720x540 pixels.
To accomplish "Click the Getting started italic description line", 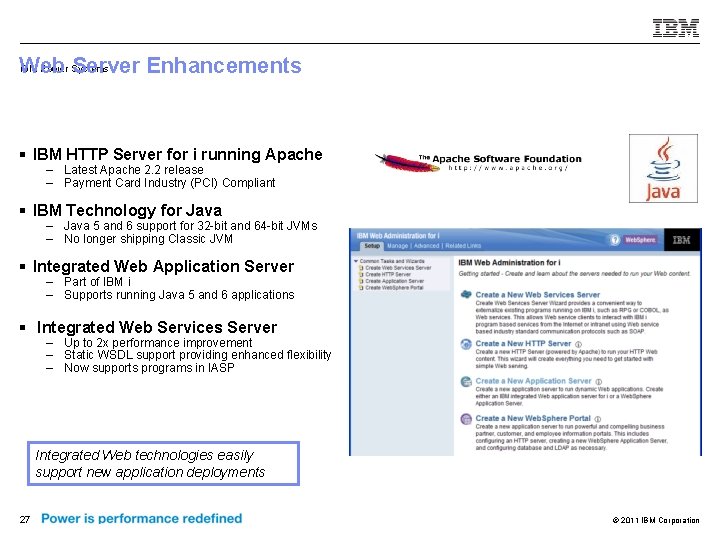I will (574, 274).
